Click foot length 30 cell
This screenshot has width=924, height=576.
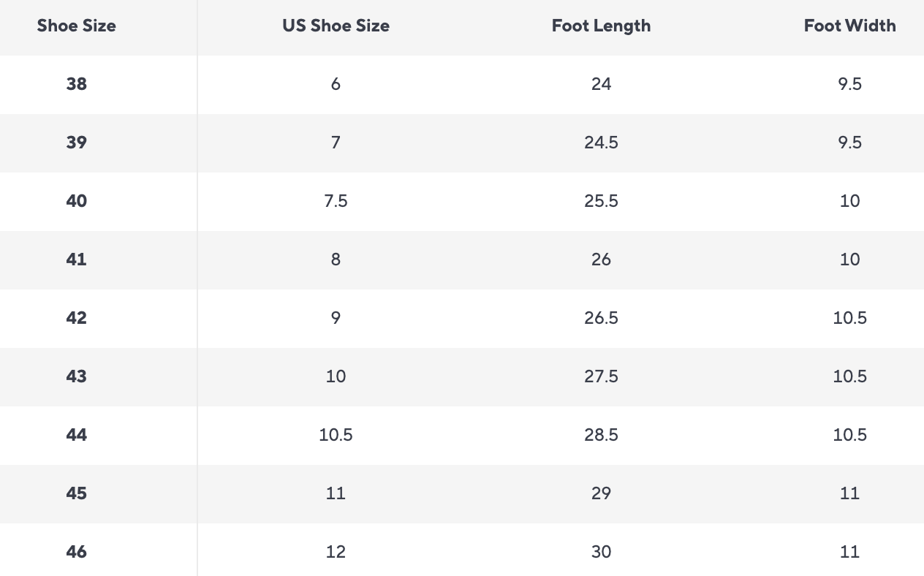tap(601, 552)
